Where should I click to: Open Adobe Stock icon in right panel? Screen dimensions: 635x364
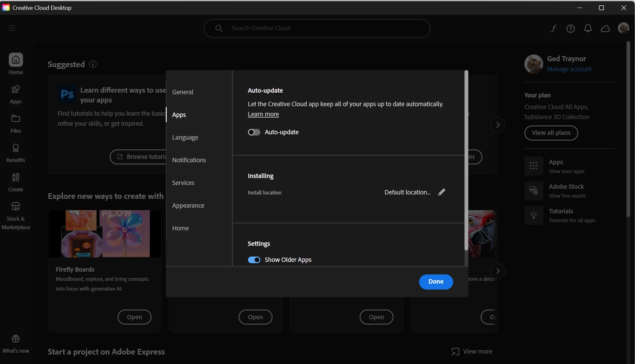click(x=534, y=190)
